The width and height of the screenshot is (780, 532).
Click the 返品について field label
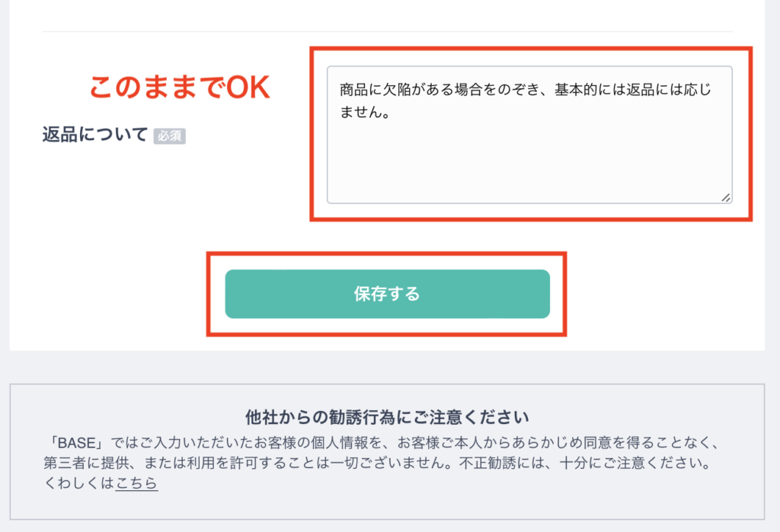click(x=95, y=134)
